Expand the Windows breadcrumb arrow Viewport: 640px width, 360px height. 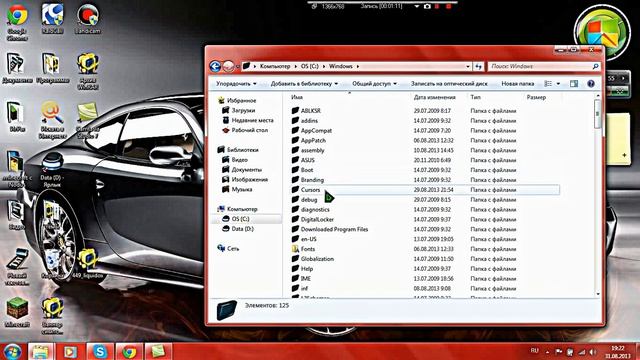pos(358,66)
